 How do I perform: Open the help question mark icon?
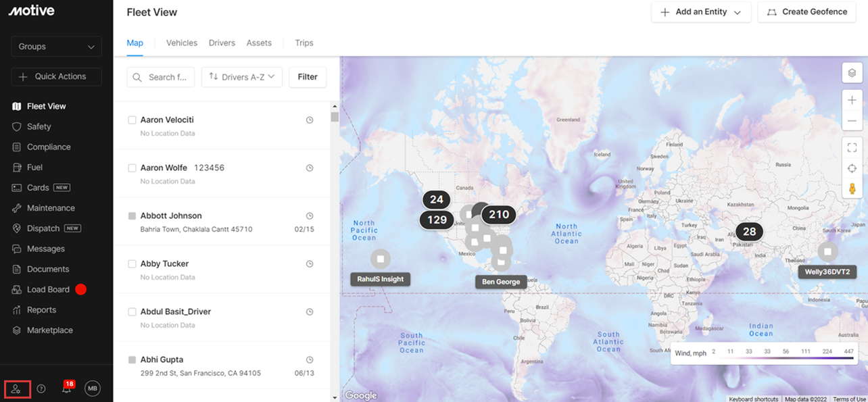(41, 388)
